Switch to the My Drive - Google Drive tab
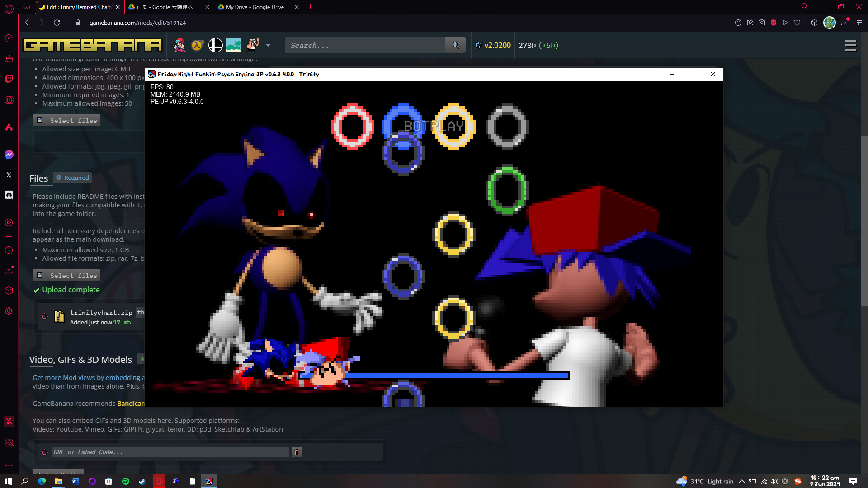This screenshot has width=868, height=488. point(255,7)
